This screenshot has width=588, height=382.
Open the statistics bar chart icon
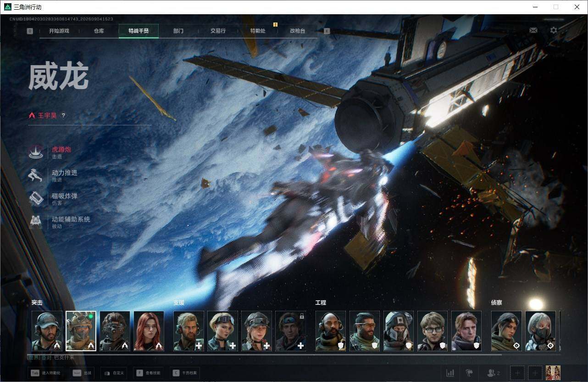tap(450, 373)
